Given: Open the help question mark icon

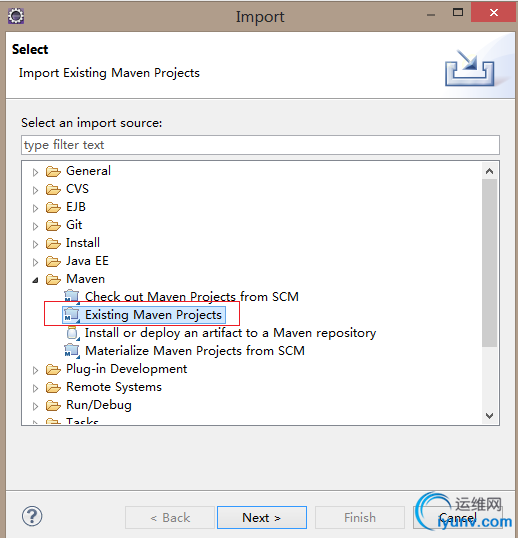Looking at the screenshot, I should click(32, 516).
